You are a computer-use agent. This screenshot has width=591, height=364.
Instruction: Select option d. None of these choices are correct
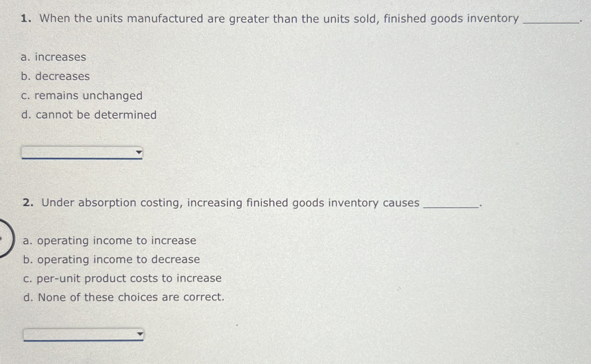point(124,297)
